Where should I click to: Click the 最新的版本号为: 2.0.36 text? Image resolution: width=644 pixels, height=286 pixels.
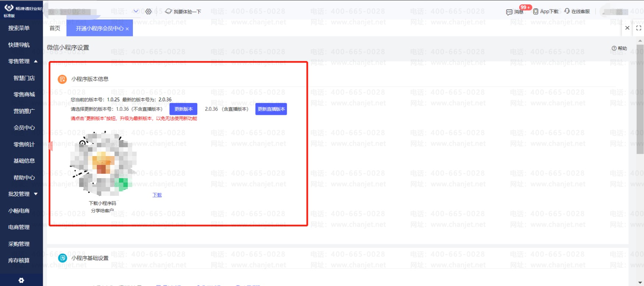147,99
